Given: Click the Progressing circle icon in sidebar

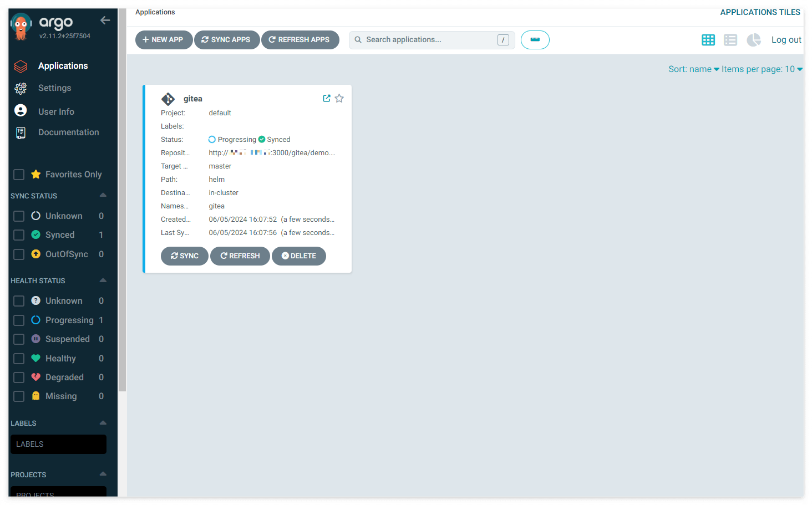Looking at the screenshot, I should pyautogui.click(x=36, y=320).
